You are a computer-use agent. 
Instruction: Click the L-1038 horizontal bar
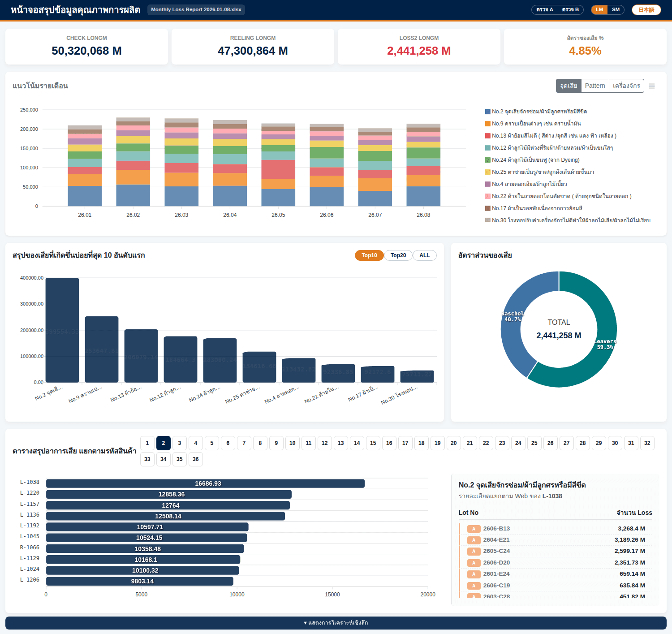(205, 483)
